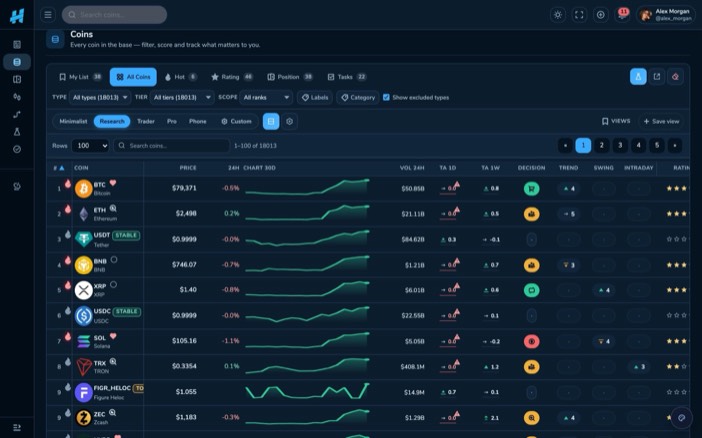702x438 pixels.
Task: Switch to the Tasks tab
Action: coord(347,77)
